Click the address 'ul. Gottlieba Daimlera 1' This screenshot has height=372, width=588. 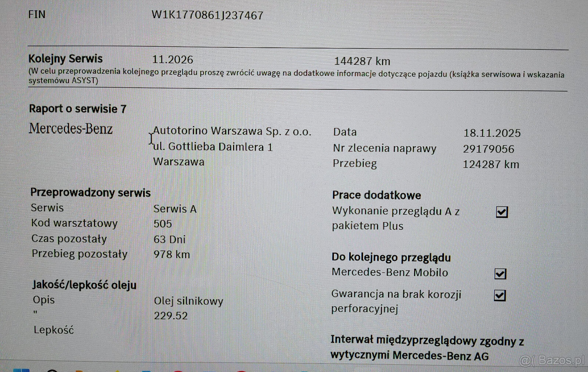(213, 147)
